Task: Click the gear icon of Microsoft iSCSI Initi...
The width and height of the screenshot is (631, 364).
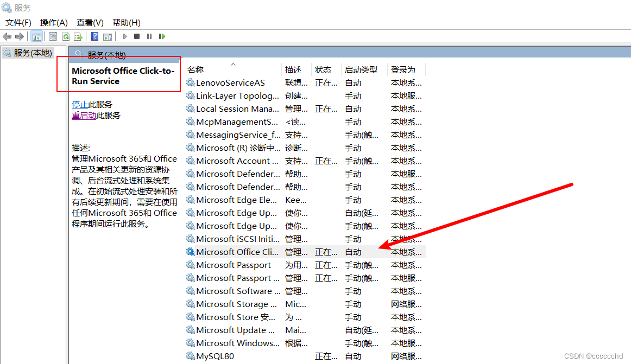Action: coord(191,239)
